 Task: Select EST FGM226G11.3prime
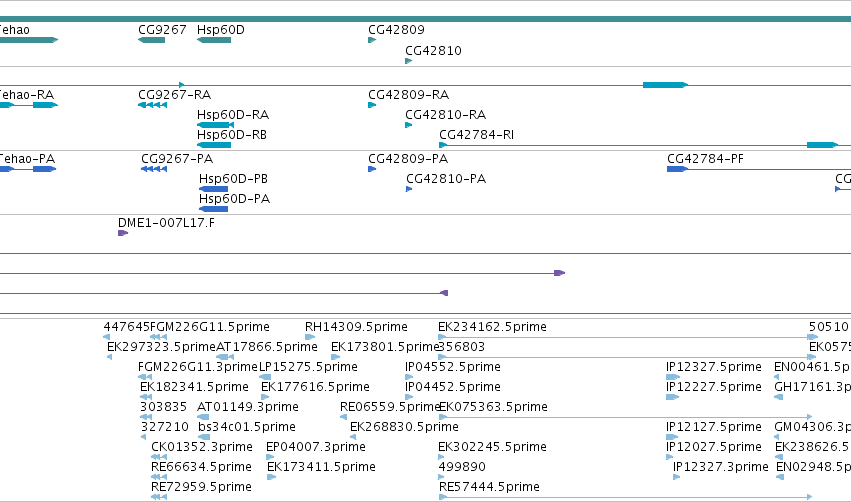198,367
